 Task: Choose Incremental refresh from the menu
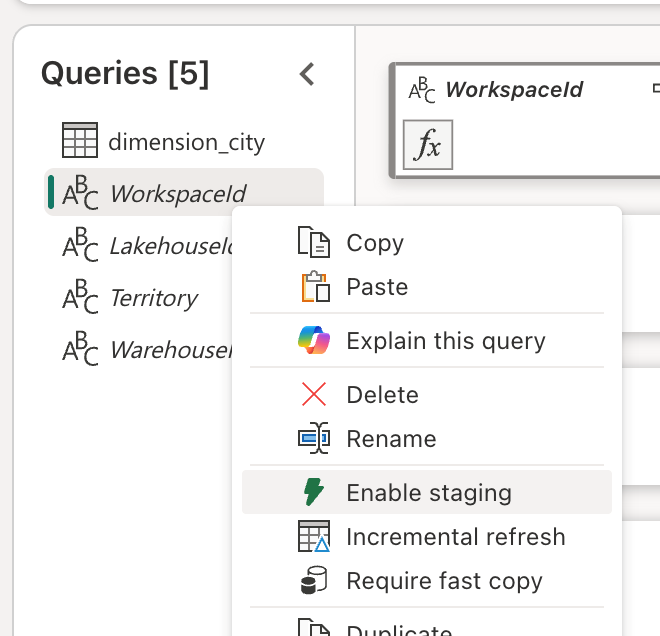pyautogui.click(x=427, y=536)
